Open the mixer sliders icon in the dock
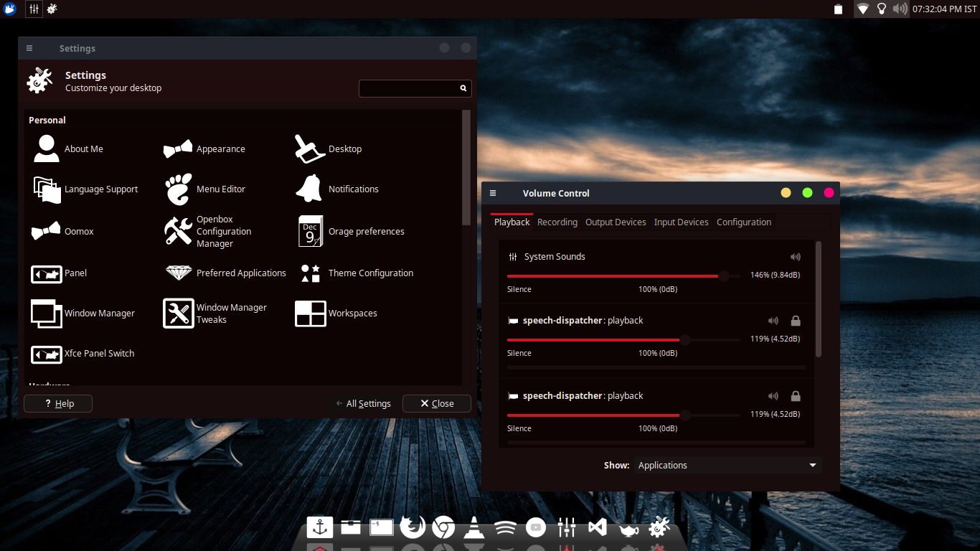This screenshot has height=551, width=980. [x=567, y=528]
